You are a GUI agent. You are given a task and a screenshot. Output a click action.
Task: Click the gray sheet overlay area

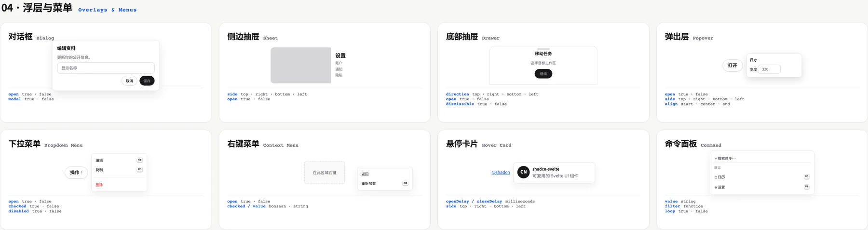pos(301,65)
